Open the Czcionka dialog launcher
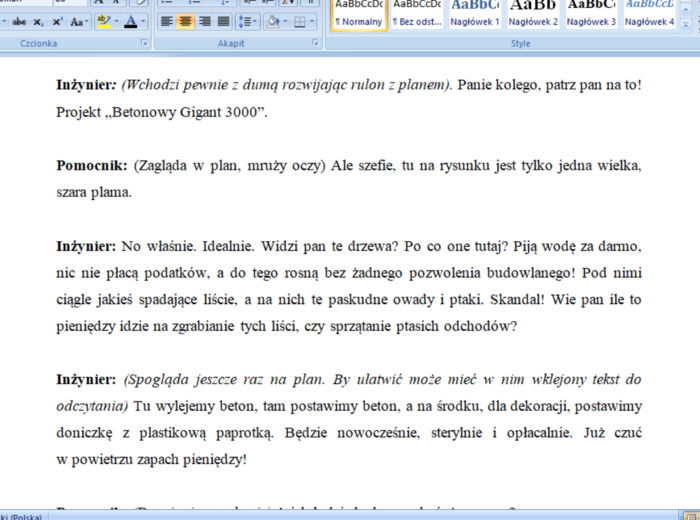Viewport: 700px width, 520px height. [145, 44]
